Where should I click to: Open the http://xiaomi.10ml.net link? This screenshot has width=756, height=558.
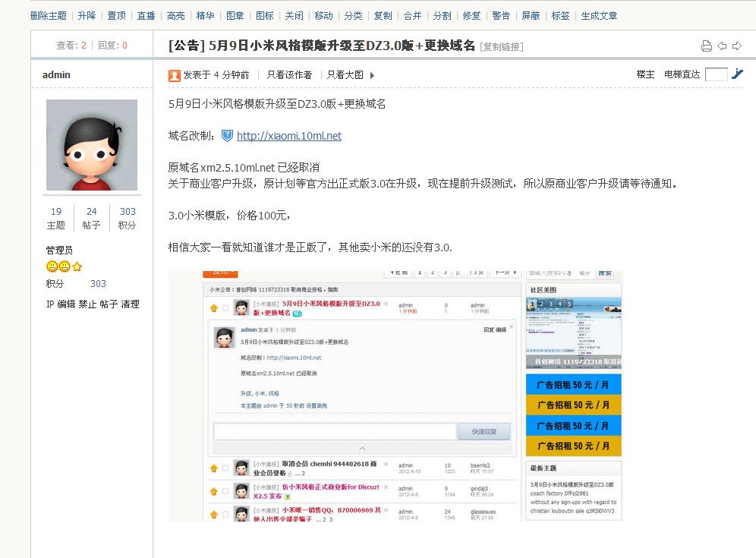pos(288,136)
